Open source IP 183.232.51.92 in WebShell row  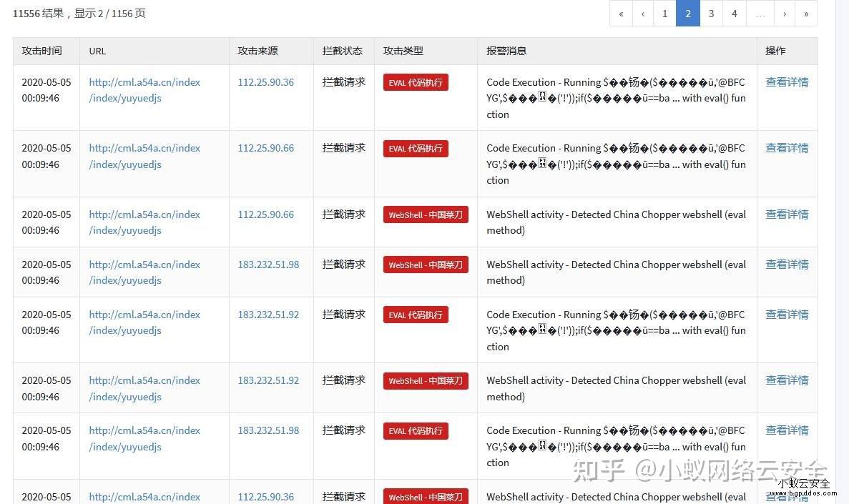pos(268,380)
